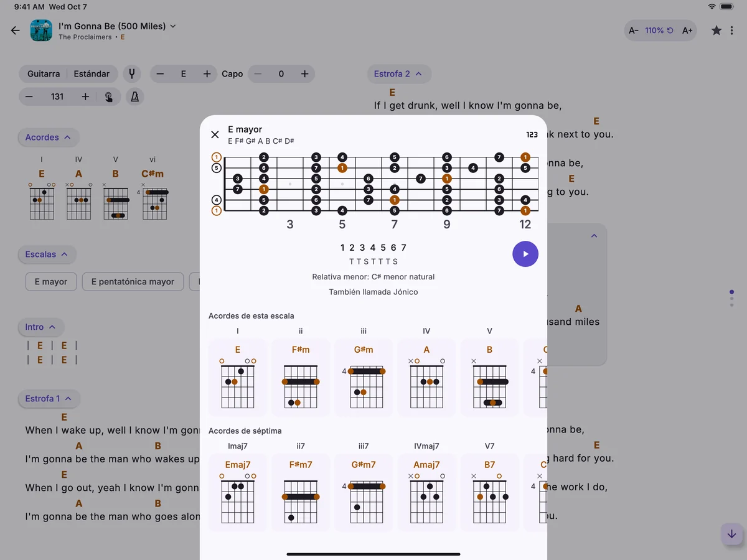Click the E mayor scale title

(245, 129)
